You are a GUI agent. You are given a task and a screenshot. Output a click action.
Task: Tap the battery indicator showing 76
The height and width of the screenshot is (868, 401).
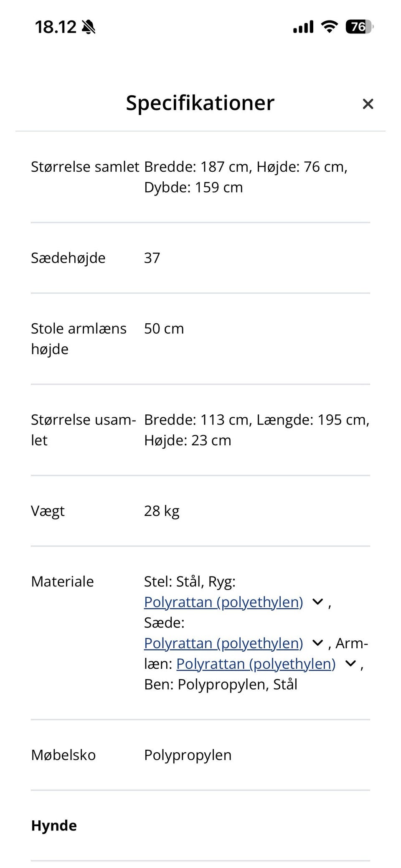pos(357,26)
